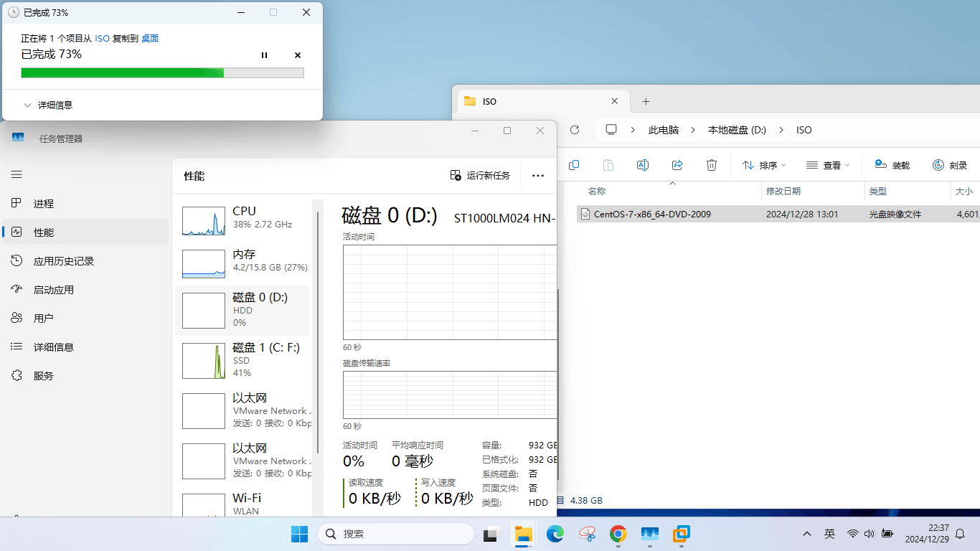Click the disk detail pane scrollbar
This screenshot has height=551, width=980.
(557, 384)
